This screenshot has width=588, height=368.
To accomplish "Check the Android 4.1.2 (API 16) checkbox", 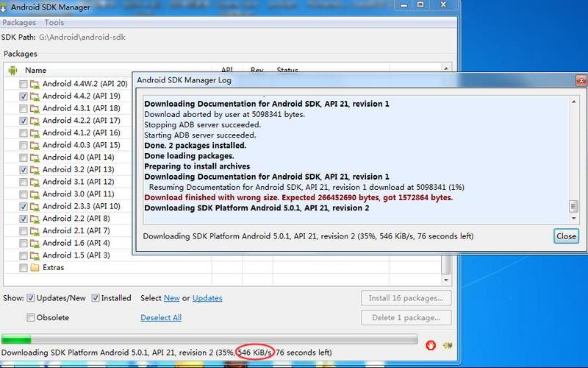I will (x=24, y=133).
